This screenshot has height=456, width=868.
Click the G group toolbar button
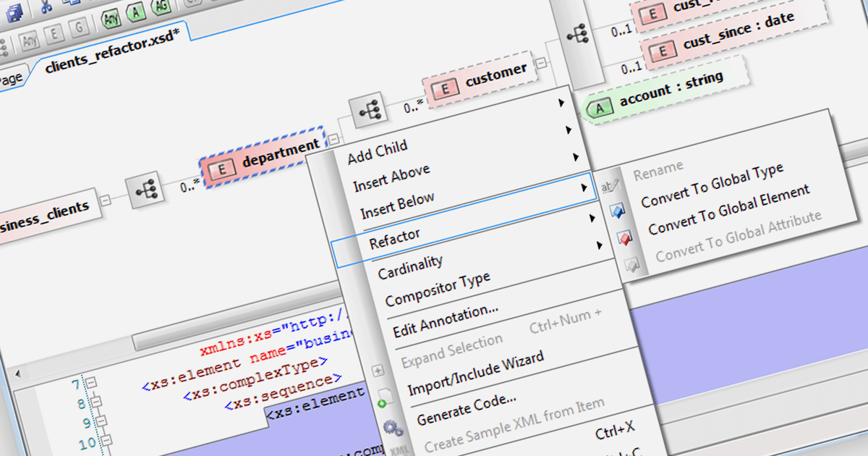point(77,28)
